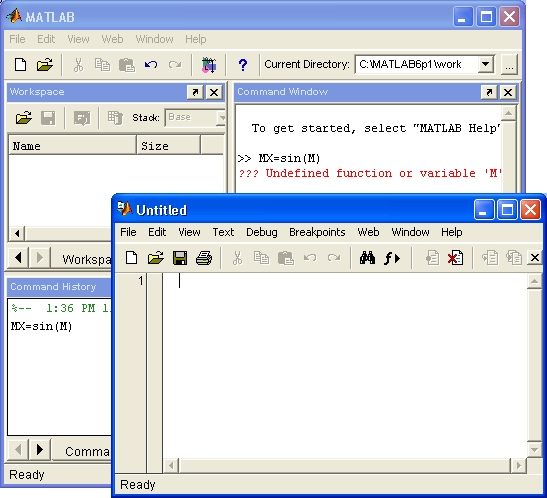Click browse folder ellipsis button
Screen dimensions: 547x498
coord(509,65)
